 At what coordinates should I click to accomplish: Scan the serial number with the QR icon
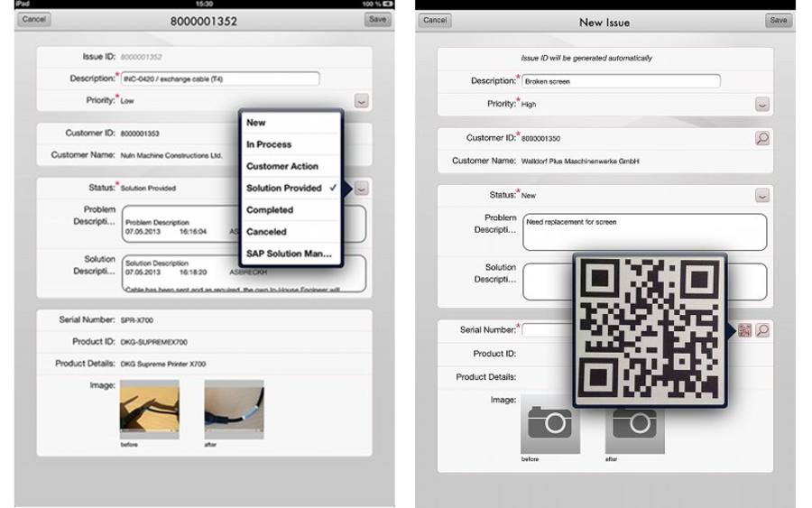(x=744, y=330)
